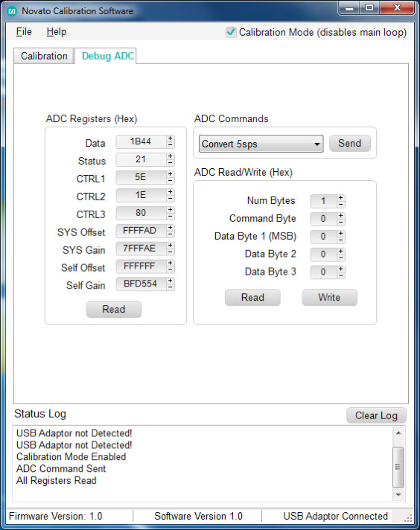Increase the CTRL1 register value
The image size is (420, 530).
170,173
